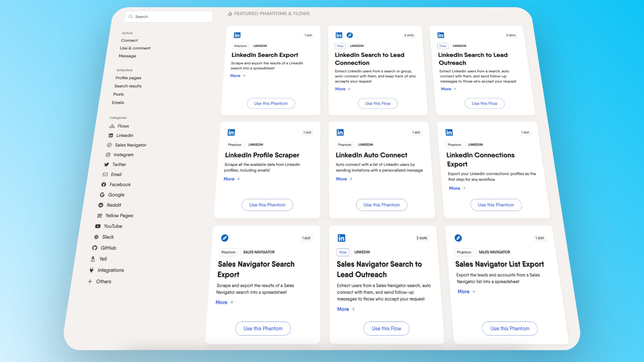Click Use this Phantom for LinkedIn Auto Connect
This screenshot has width=644, height=362.
pos(381,205)
